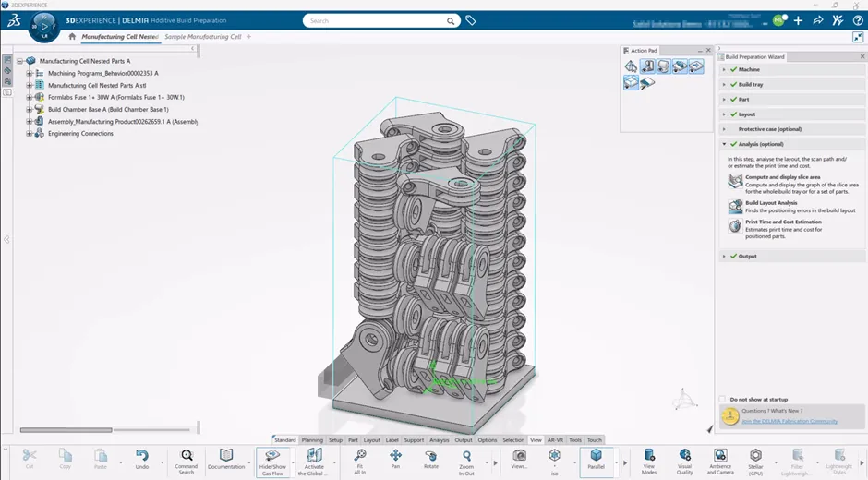The width and height of the screenshot is (868, 480).
Task: Expand Protective case (optional) step
Action: pos(724,129)
